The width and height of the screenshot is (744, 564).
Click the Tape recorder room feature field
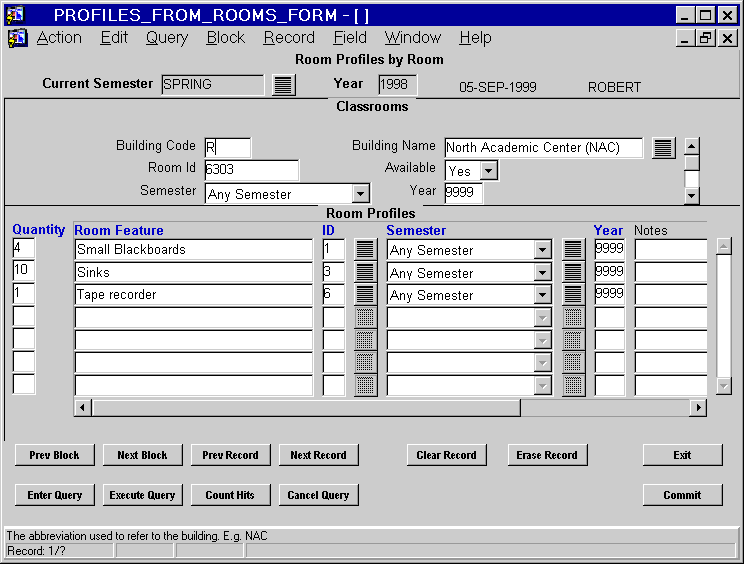(x=194, y=295)
